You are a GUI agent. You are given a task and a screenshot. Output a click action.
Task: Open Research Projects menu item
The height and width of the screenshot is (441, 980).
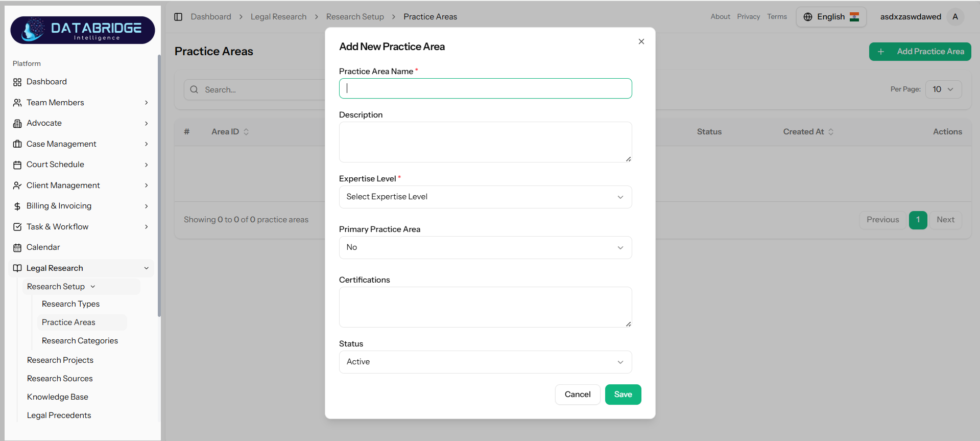pos(60,360)
